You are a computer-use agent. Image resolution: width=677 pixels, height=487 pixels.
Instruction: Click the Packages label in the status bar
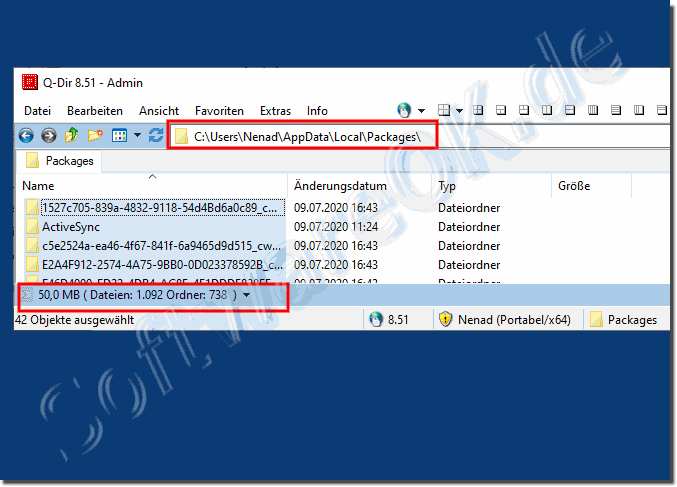point(632,320)
